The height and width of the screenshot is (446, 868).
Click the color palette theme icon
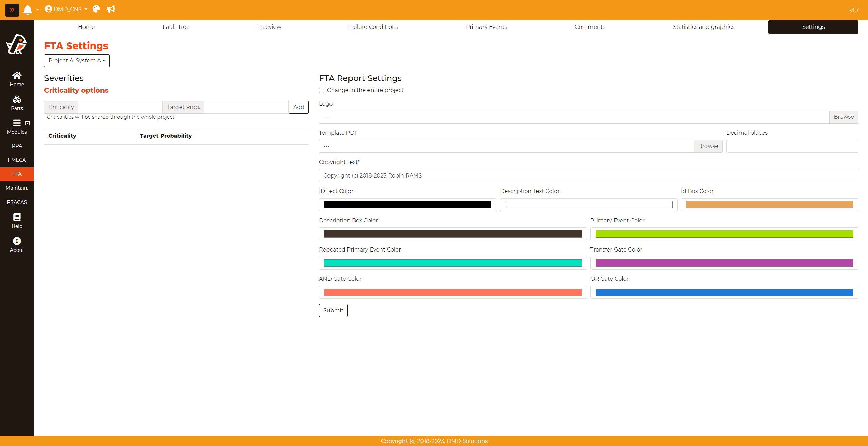click(x=96, y=9)
